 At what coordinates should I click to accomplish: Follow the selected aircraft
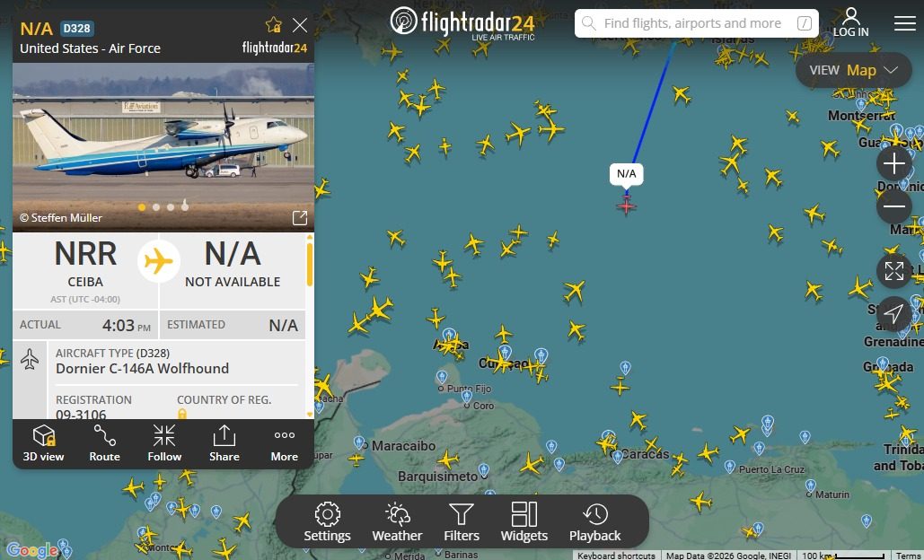pos(164,443)
